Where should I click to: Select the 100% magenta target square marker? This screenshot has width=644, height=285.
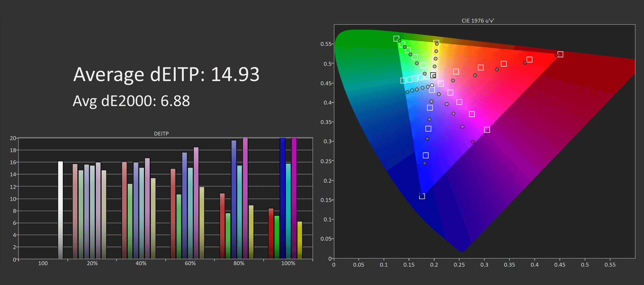pos(487,130)
